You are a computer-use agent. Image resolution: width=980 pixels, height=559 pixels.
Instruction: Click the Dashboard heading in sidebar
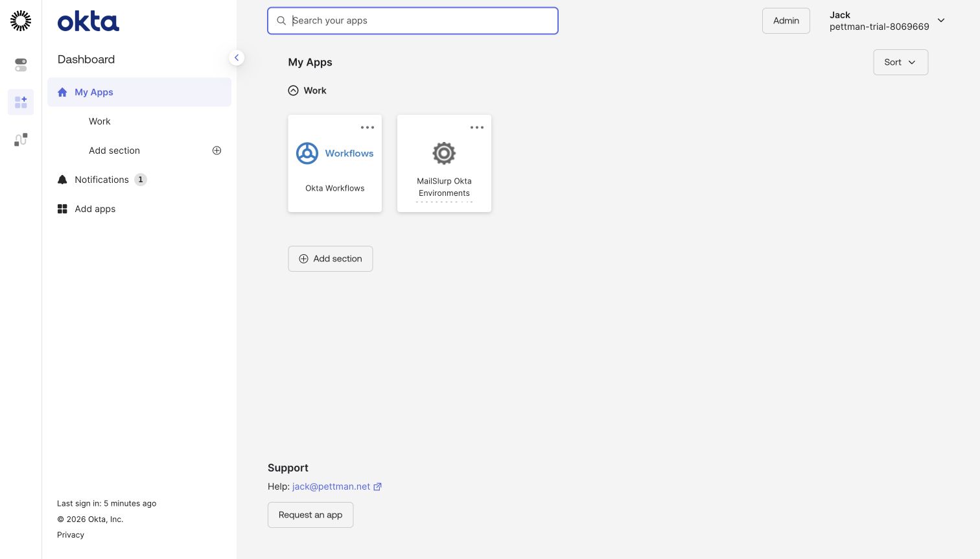pos(86,59)
